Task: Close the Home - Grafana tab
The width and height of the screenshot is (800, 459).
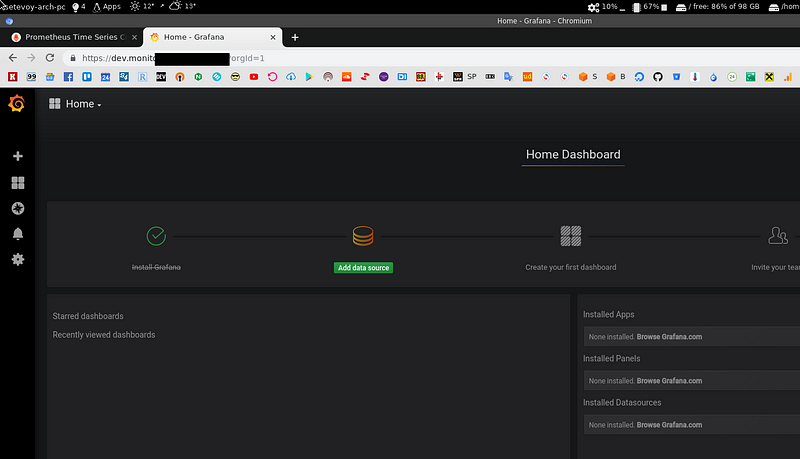Action: coord(273,37)
